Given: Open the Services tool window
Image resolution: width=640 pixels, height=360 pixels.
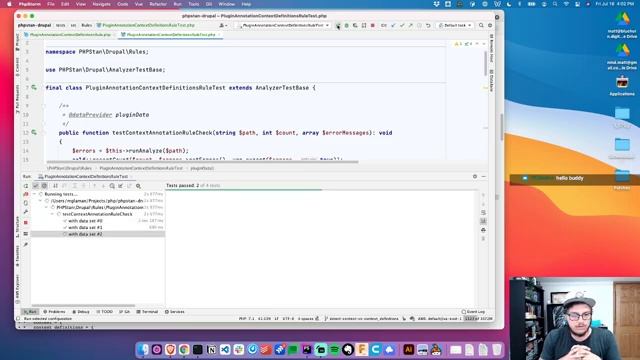Looking at the screenshot, I should click(175, 311).
